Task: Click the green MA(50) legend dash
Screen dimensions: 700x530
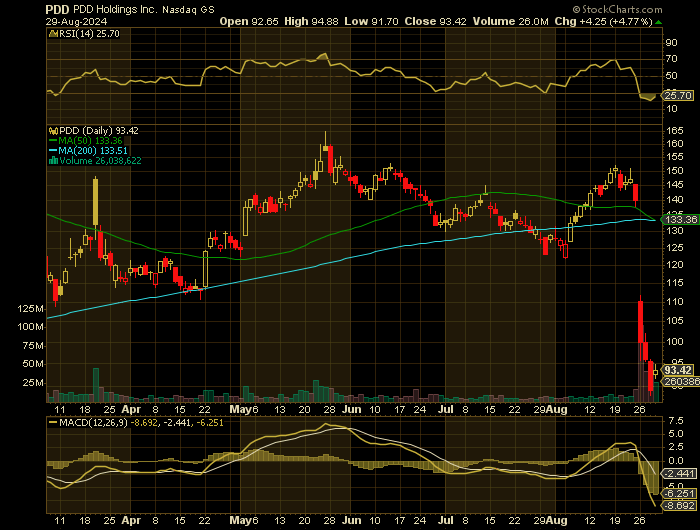Action: [x=53, y=141]
